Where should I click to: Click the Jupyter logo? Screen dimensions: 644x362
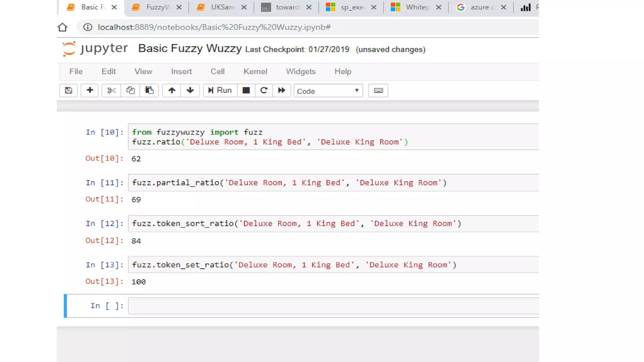[95, 49]
